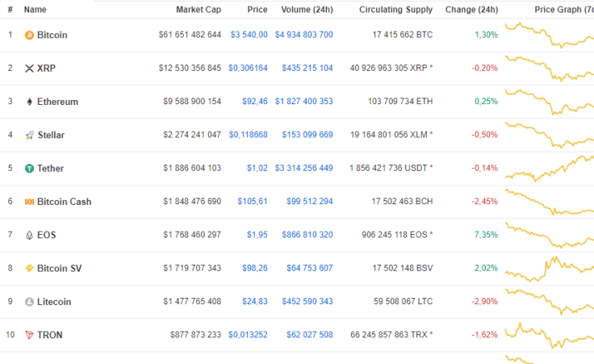The height and width of the screenshot is (364, 594).
Task: Click Ethereum volume $1 827 400 353
Action: click(x=303, y=101)
